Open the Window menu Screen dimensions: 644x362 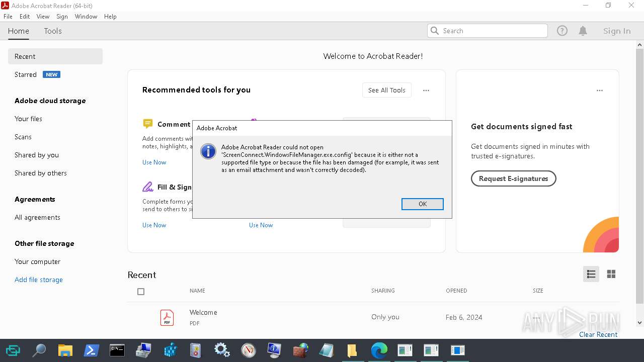click(x=86, y=17)
